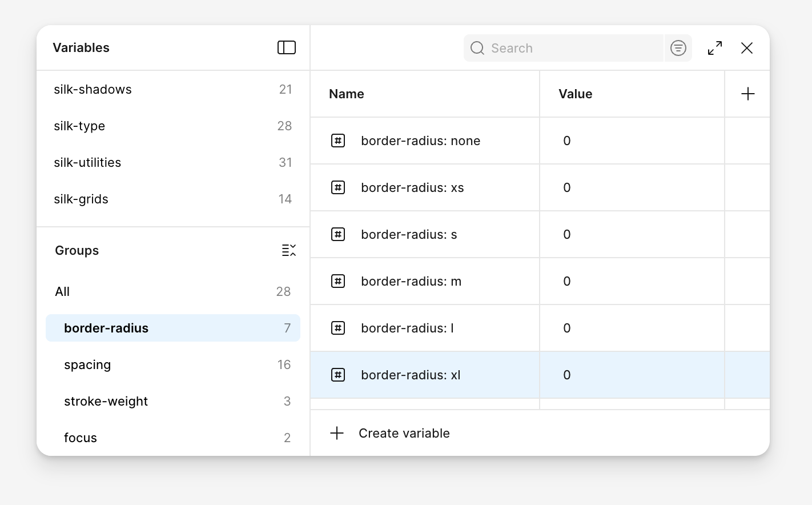
Task: Click number type icon for border-radius: none
Action: [338, 141]
